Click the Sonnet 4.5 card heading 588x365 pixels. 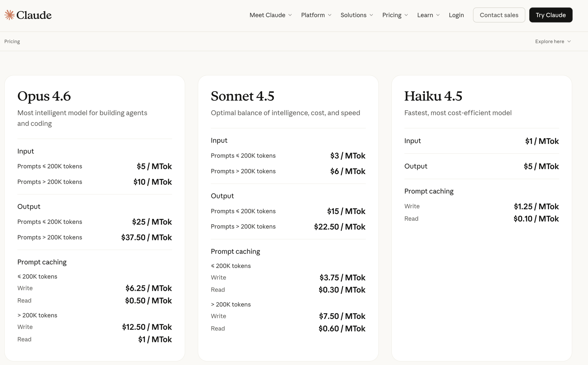pos(242,96)
